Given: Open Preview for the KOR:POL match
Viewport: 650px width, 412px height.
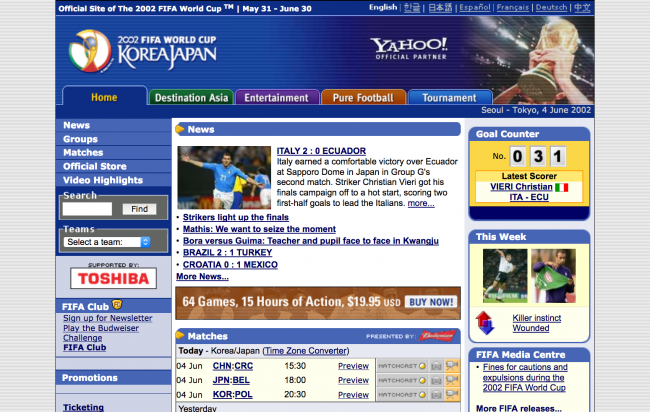Looking at the screenshot, I should pos(354,395).
